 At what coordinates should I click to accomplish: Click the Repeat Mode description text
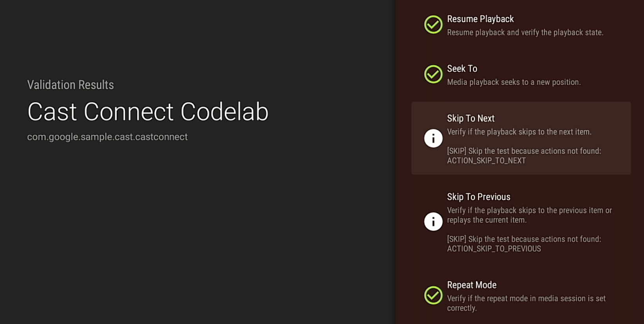click(526, 303)
